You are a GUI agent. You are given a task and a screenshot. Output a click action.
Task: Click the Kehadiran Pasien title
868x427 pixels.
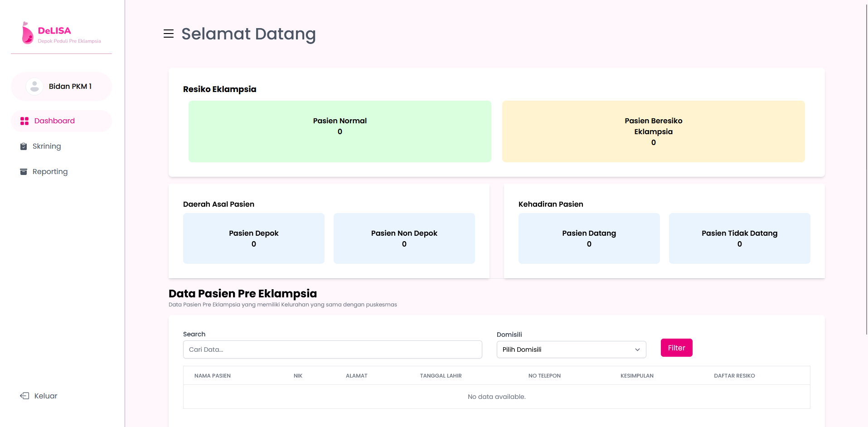(551, 204)
